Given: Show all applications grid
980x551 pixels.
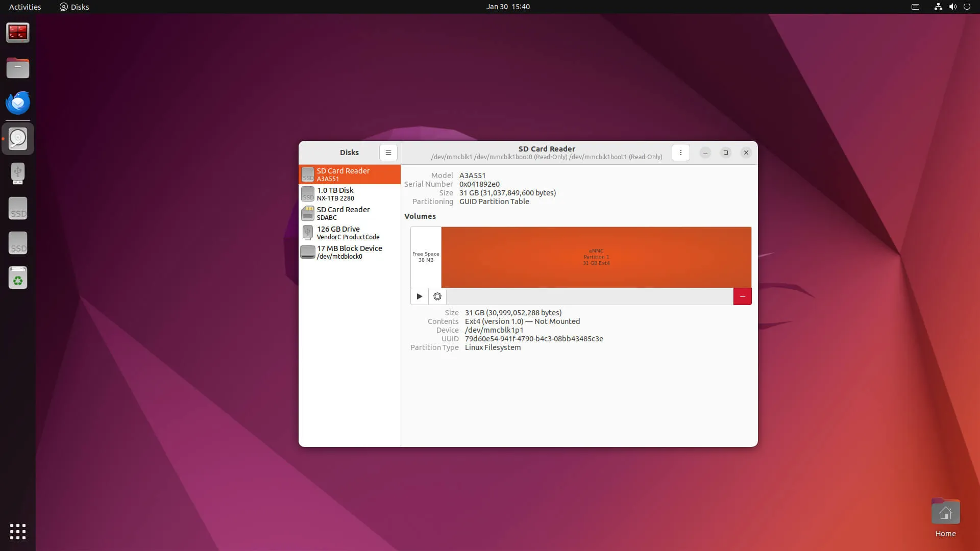Looking at the screenshot, I should (x=18, y=531).
